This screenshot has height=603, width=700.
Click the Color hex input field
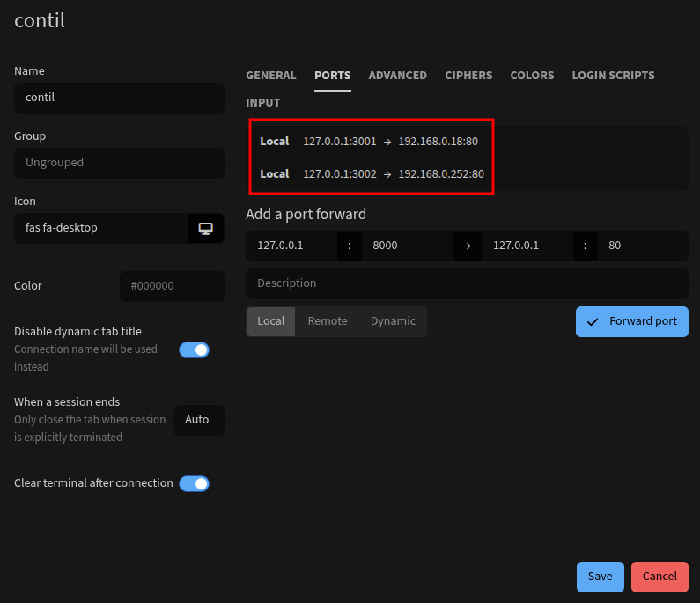(172, 286)
